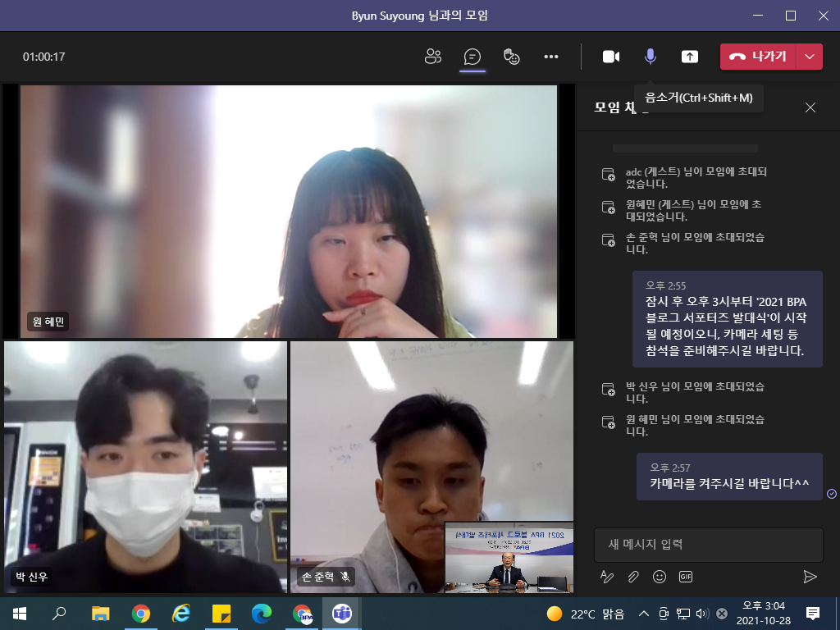Image resolution: width=840 pixels, height=630 pixels.
Task: Close the 모임 채팅 panel
Action: point(810,107)
